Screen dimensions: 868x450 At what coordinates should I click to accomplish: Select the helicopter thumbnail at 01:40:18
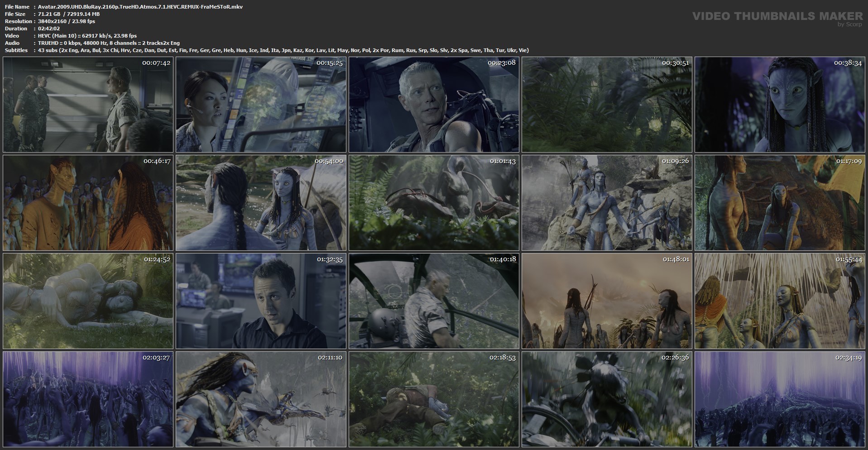[434, 301]
